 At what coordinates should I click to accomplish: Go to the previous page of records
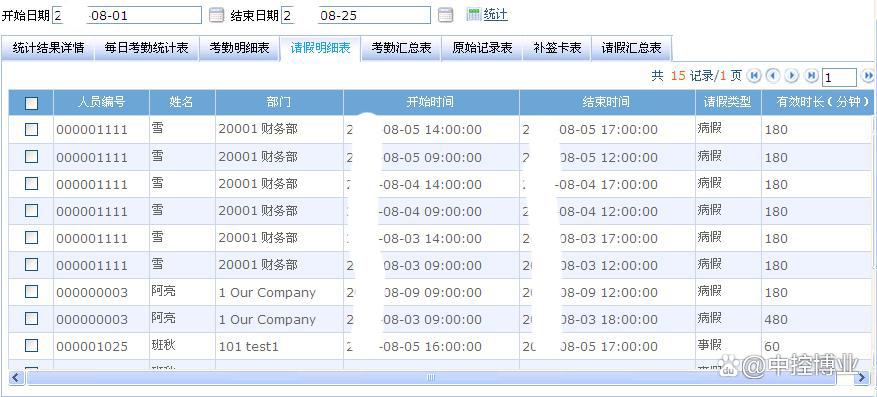click(773, 75)
